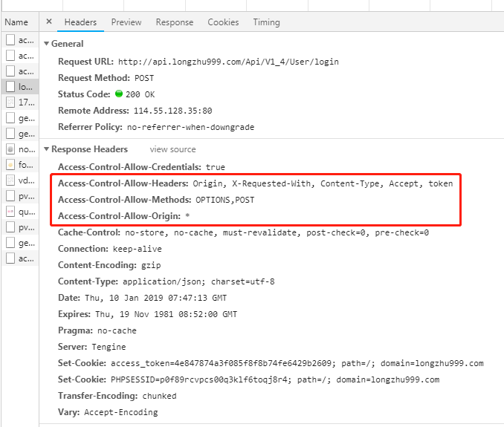Collapse the General section

point(47,44)
